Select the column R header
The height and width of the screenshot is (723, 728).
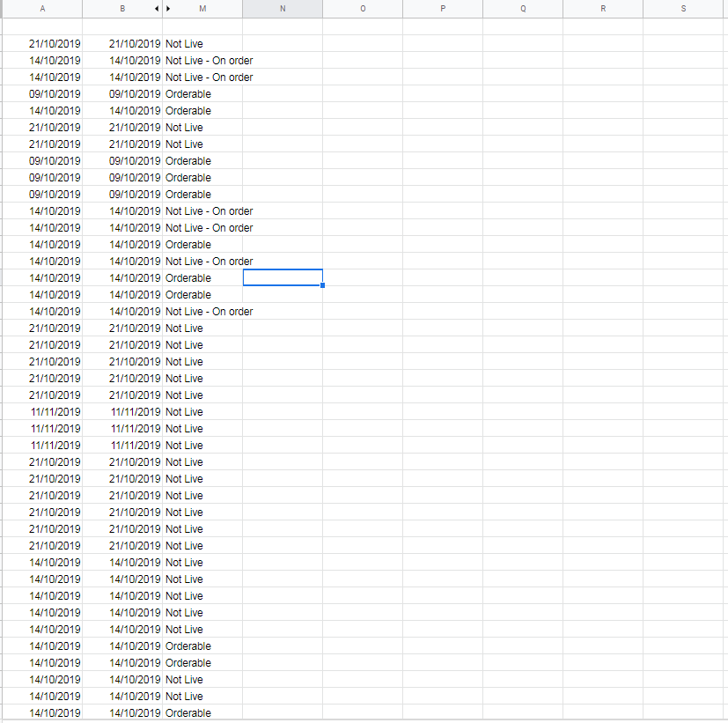point(602,8)
